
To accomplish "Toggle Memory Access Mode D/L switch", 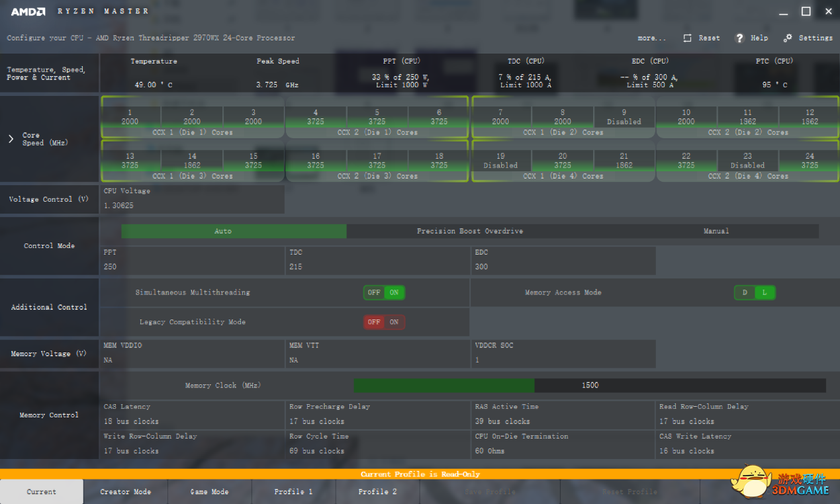I will click(755, 292).
